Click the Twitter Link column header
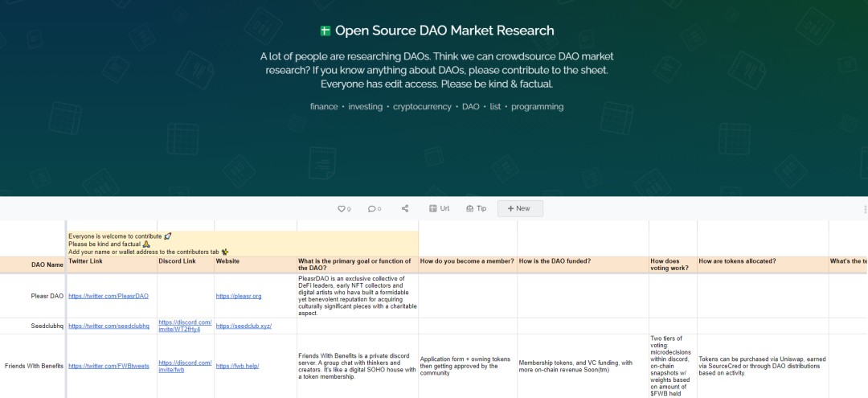Viewport: 868px width, 398px height. pos(112,265)
